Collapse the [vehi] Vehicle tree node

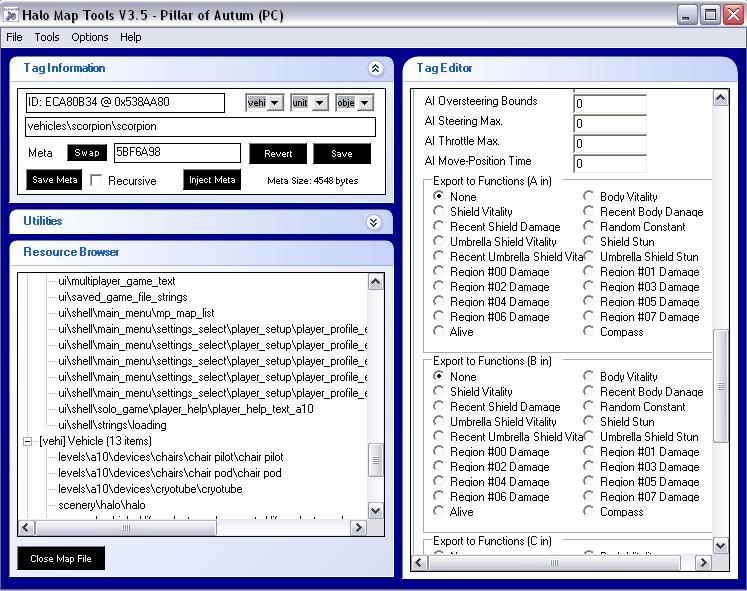(x=28, y=441)
